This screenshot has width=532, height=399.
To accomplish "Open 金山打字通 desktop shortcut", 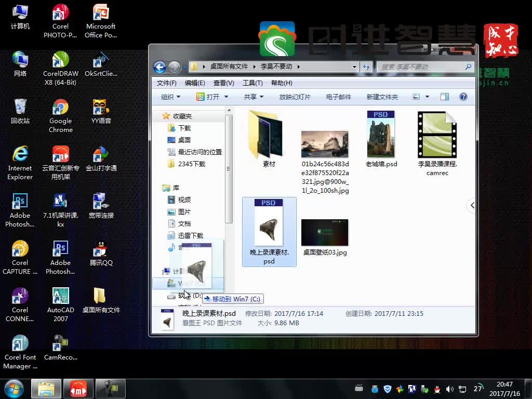I will (101, 158).
